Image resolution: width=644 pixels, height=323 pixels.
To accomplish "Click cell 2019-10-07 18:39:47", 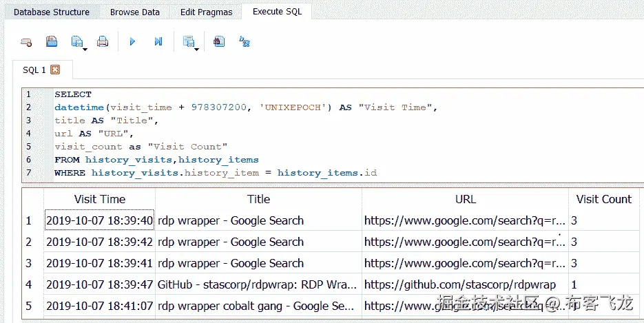I will coord(100,284).
